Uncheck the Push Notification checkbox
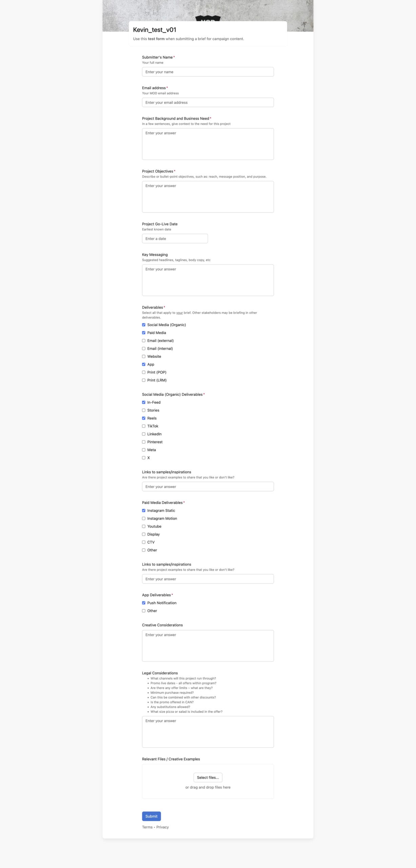Viewport: 416px width, 868px height. [x=144, y=603]
